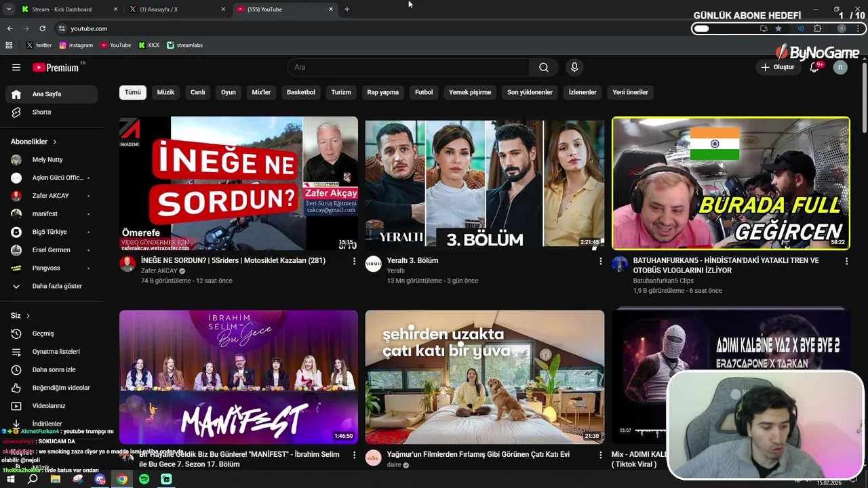Expand subscriptions with Daha fazla göster

52,286
